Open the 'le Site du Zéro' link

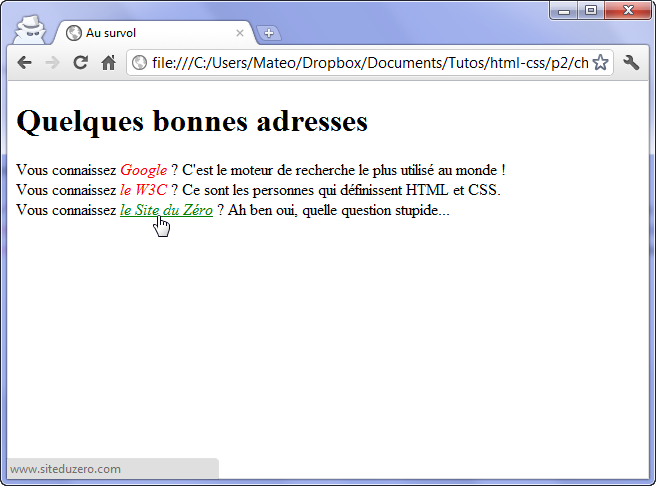click(167, 210)
